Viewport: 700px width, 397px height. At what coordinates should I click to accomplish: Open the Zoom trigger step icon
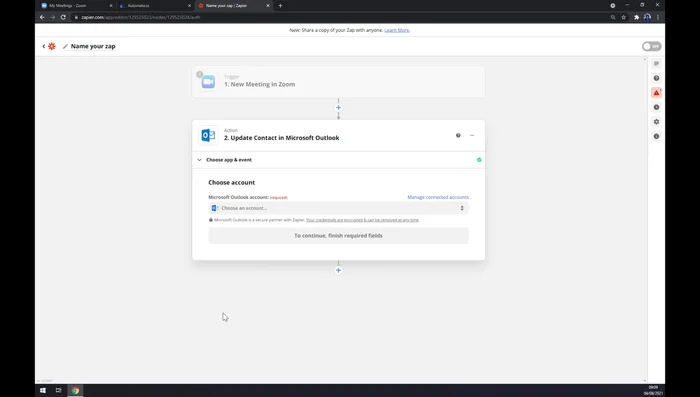click(x=208, y=82)
